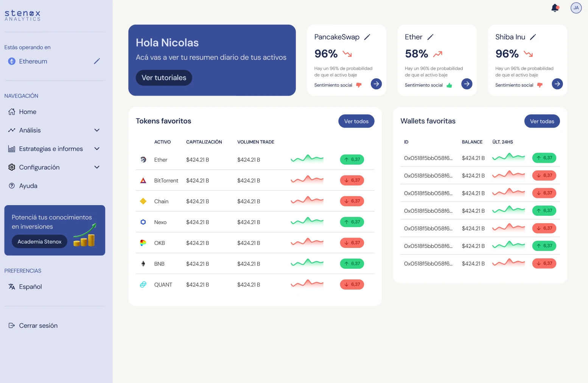Select the BNB token name

pos(159,264)
